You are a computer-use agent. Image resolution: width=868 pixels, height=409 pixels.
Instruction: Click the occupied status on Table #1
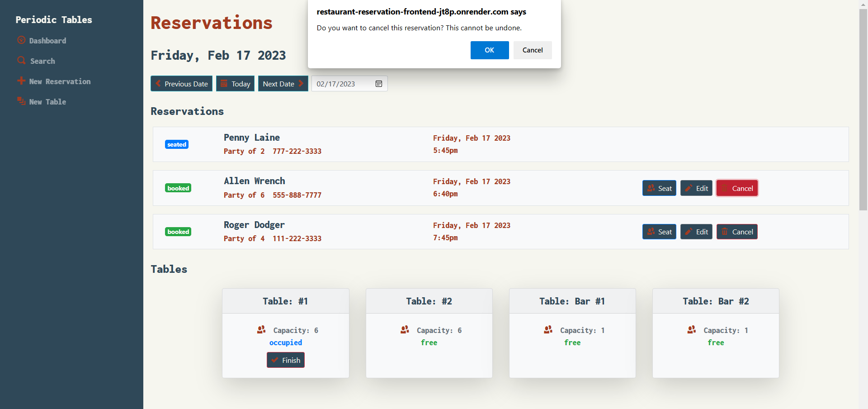[286, 342]
